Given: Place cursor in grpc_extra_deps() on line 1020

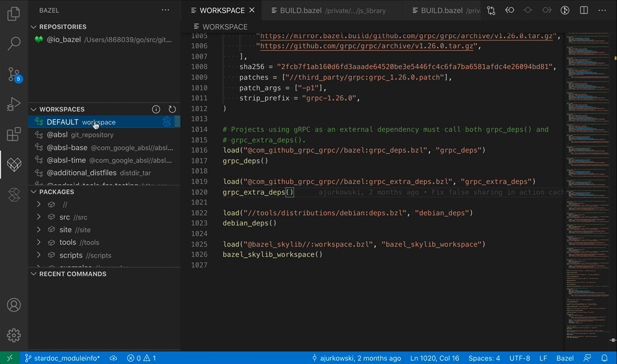Looking at the screenshot, I should [x=258, y=192].
